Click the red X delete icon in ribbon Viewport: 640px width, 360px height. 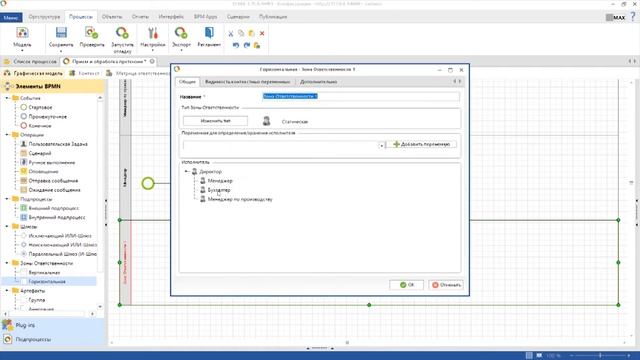coord(262,33)
